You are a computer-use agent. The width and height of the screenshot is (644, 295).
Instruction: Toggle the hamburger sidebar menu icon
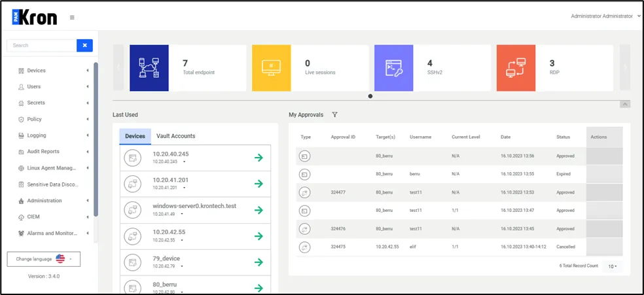[72, 18]
